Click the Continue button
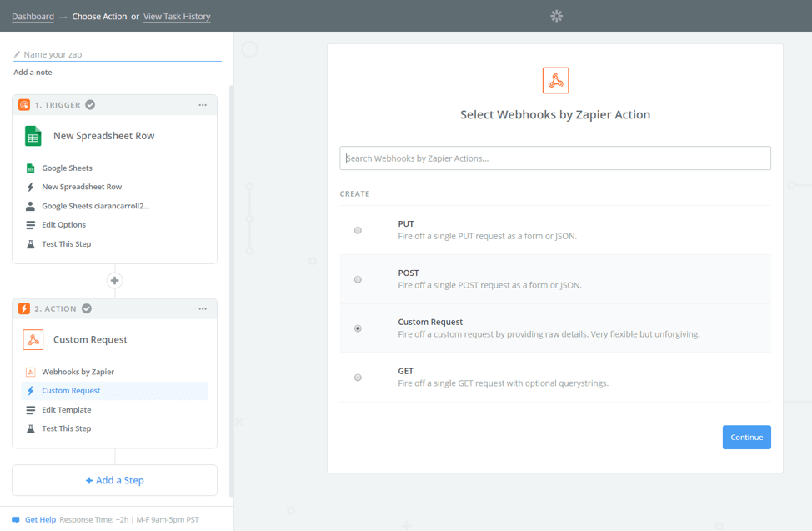This screenshot has height=531, width=812. (747, 438)
